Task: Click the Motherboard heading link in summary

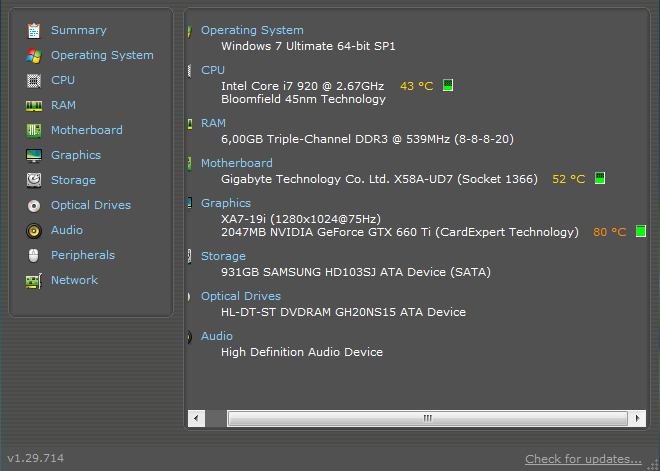Action: pyautogui.click(x=237, y=163)
